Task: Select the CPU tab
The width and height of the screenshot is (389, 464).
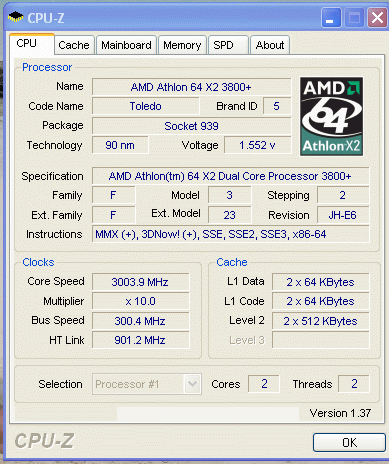Action: (32, 44)
